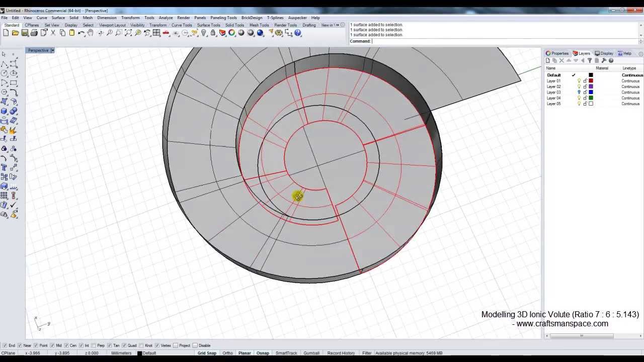This screenshot has width=644, height=362.
Task: Toggle the Grid Snap status button
Action: click(207, 353)
